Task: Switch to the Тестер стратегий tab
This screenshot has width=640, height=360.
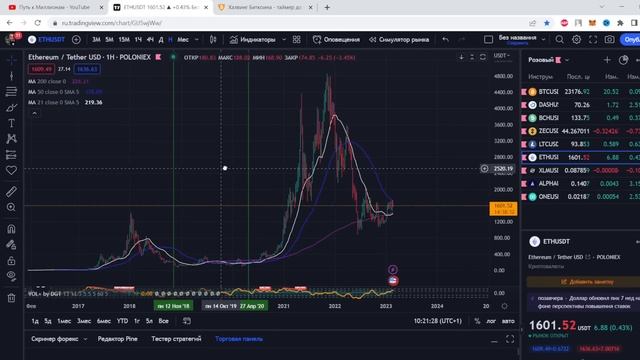Action: point(176,339)
